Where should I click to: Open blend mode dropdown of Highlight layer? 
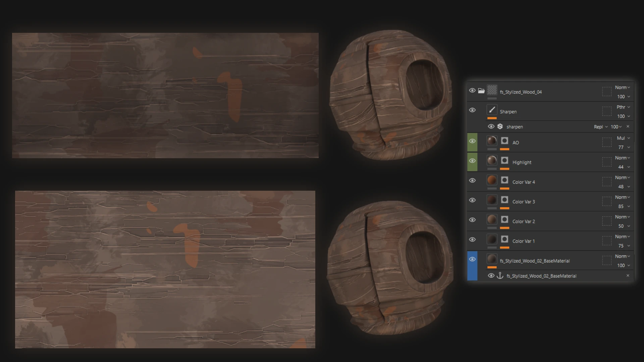click(623, 158)
